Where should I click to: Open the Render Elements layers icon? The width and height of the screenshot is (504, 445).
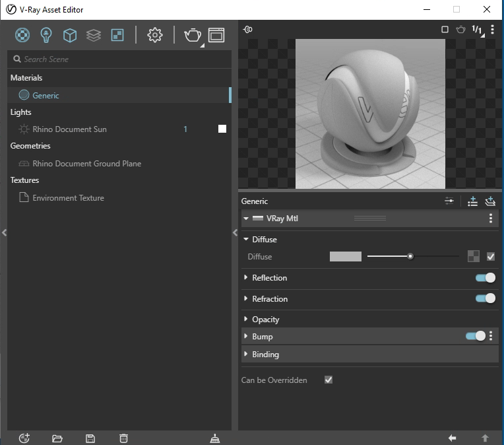(x=94, y=35)
